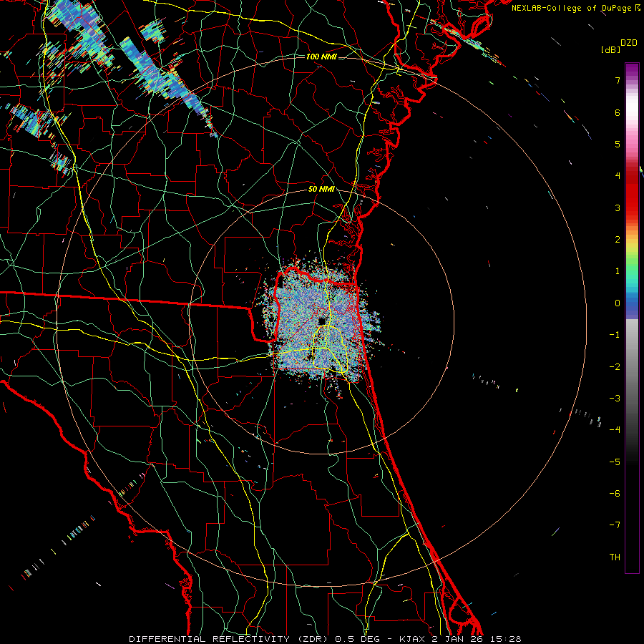The height and width of the screenshot is (644, 644).
Task: Click the black radar site dot at center
Action: click(x=321, y=321)
